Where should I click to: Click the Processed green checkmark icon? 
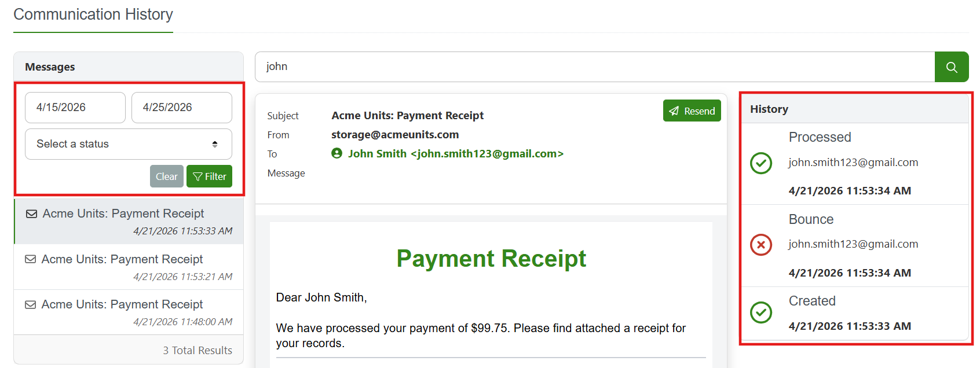[761, 163]
